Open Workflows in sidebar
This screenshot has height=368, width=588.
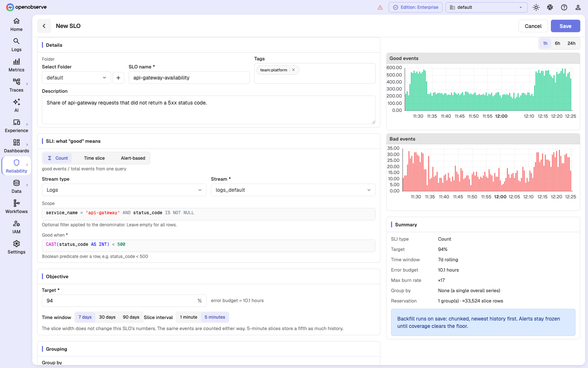[x=16, y=207]
